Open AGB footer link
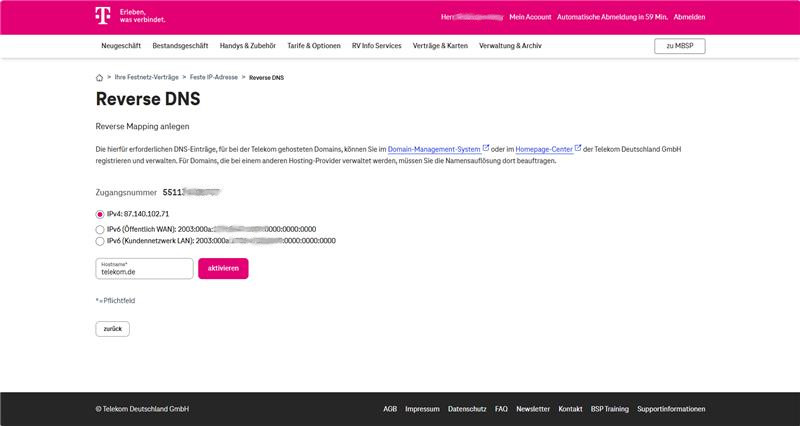 click(x=390, y=409)
